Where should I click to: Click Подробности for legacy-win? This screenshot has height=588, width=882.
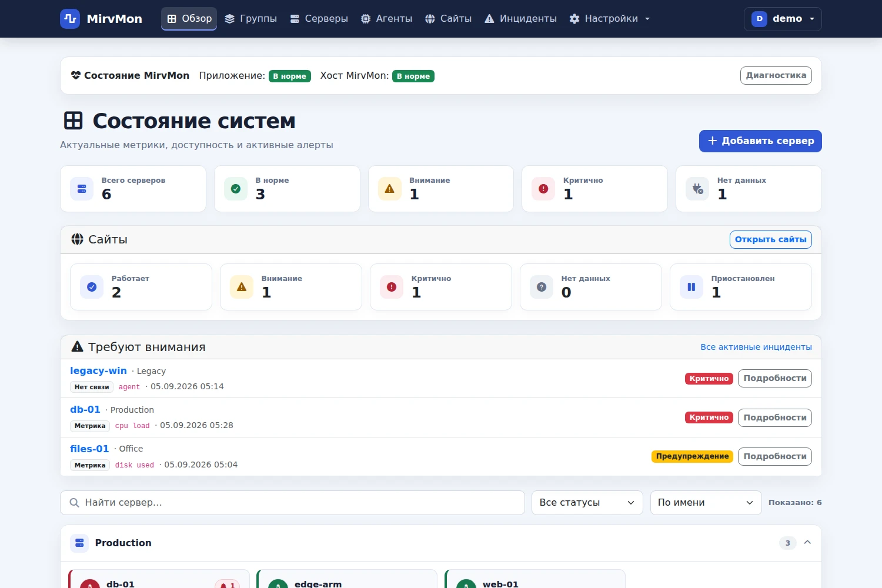tap(774, 378)
